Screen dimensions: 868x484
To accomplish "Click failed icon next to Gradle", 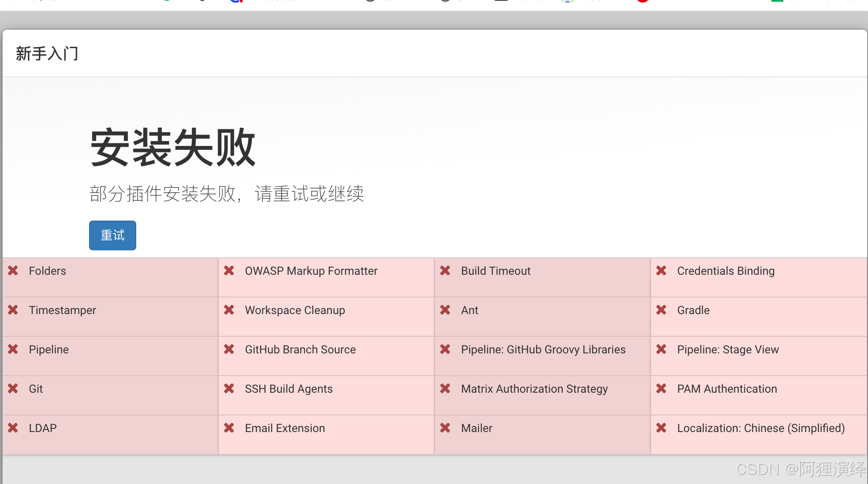I will [x=661, y=310].
